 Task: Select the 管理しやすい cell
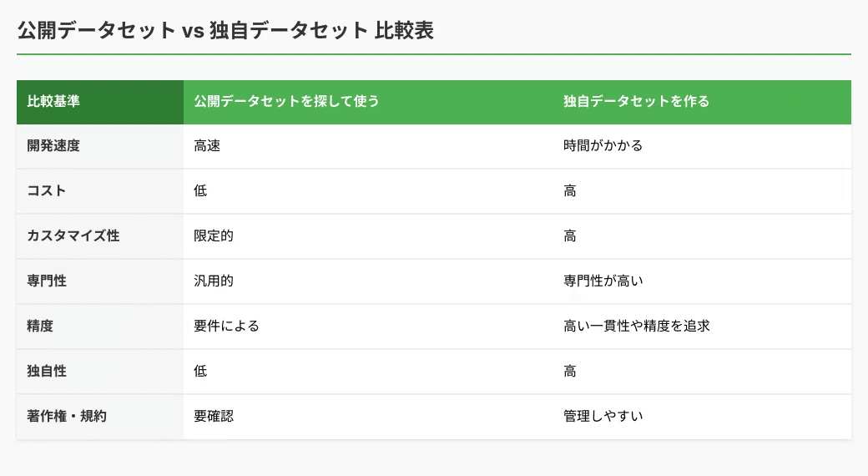[x=702, y=417]
